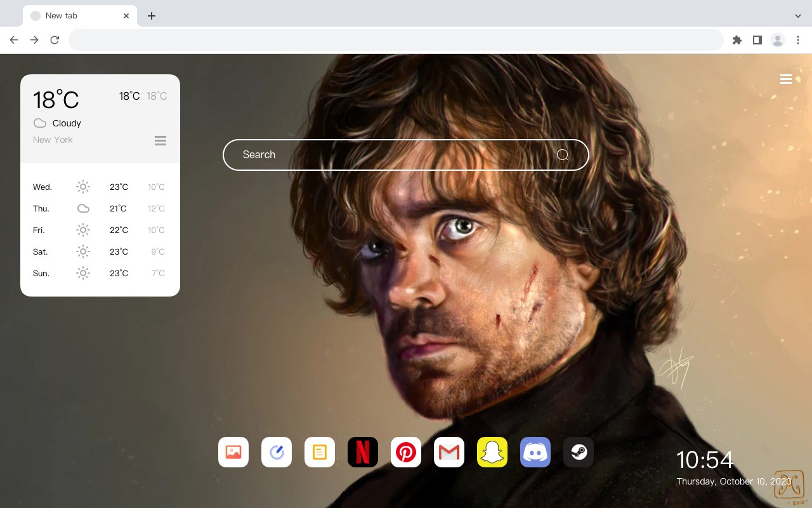Select the Thu. forecast day label
The width and height of the screenshot is (812, 508).
click(41, 208)
